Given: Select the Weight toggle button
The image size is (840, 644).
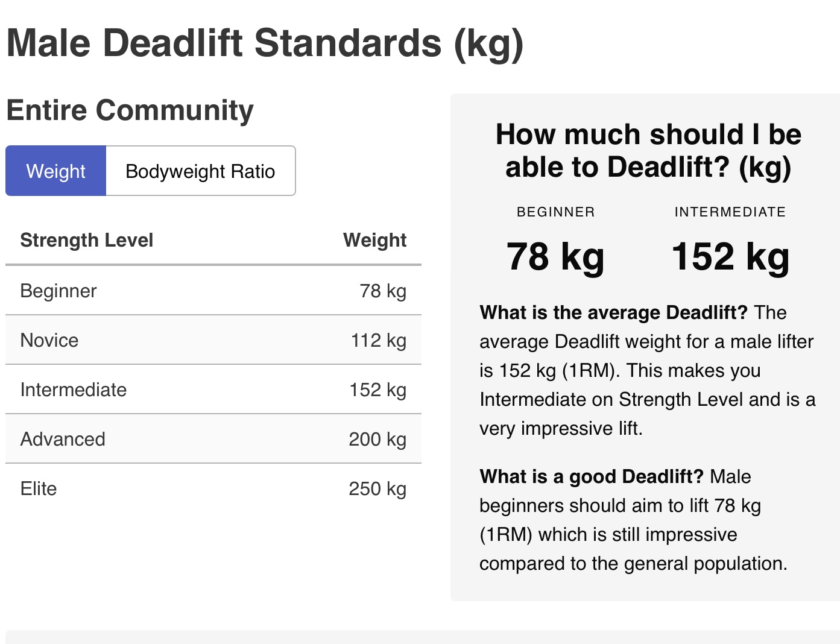Looking at the screenshot, I should (56, 171).
